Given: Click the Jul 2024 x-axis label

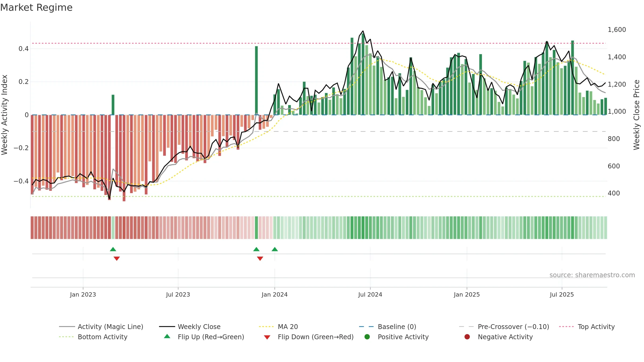Looking at the screenshot, I should 370,294.
